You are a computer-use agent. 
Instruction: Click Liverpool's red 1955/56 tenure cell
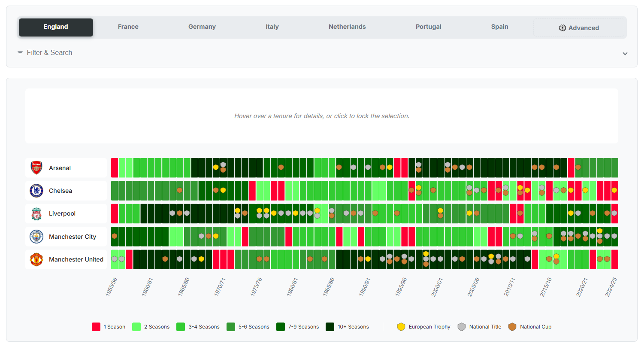pyautogui.click(x=115, y=213)
